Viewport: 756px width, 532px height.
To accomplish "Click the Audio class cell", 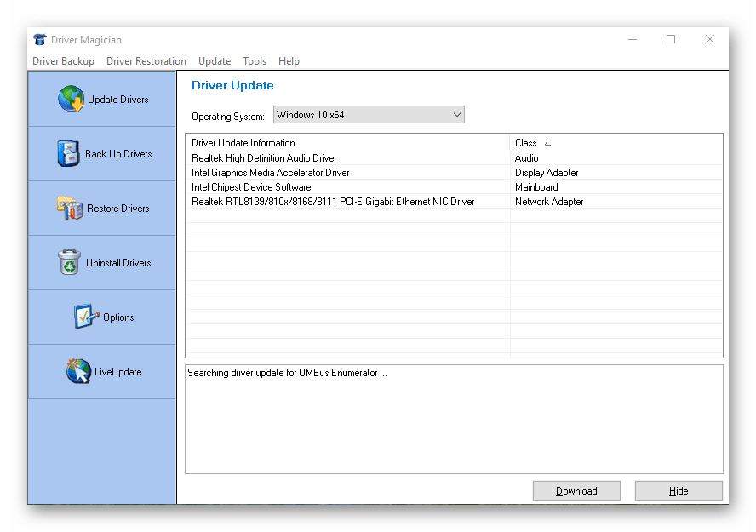I will tap(526, 158).
